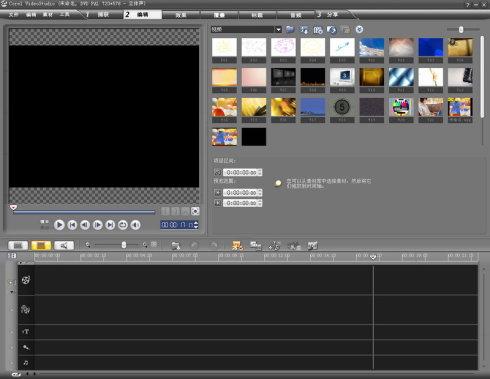Play the project in the preview

tap(59, 225)
